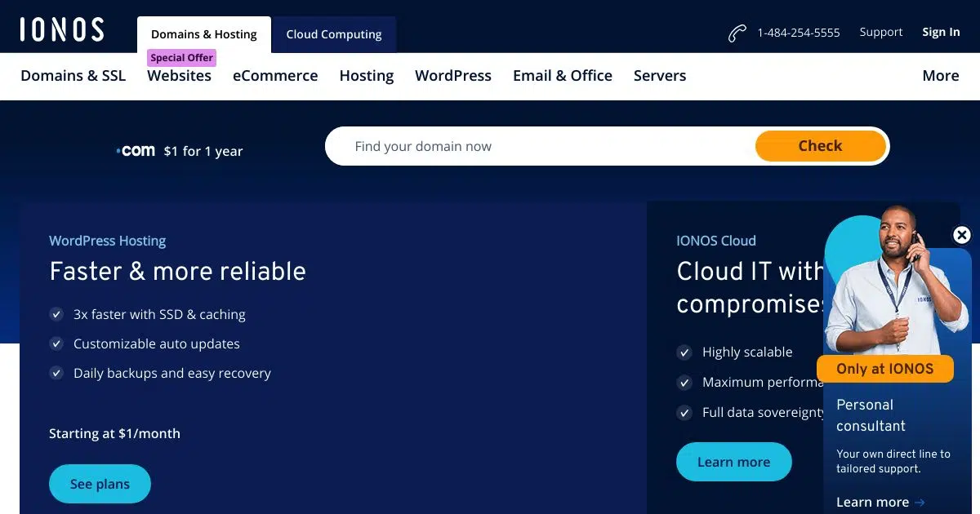Click the .com domain badge
The height and width of the screenshot is (514, 980).
[136, 151]
